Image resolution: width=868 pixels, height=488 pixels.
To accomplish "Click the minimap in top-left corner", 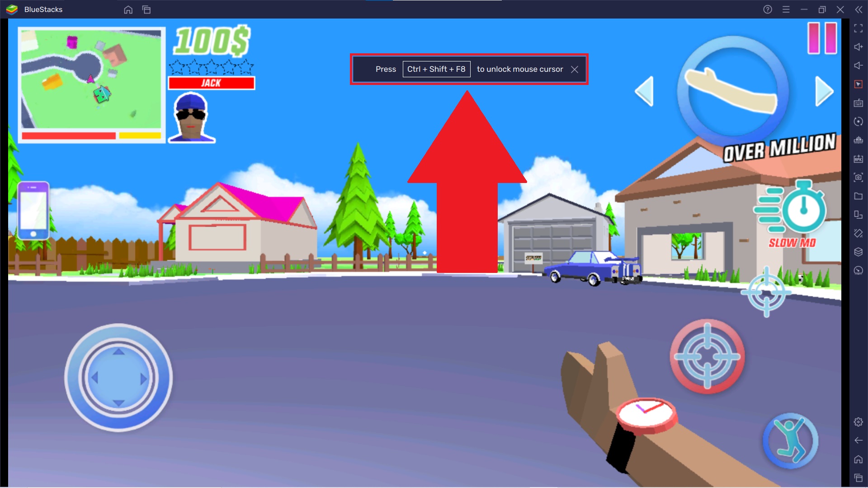I will coord(91,88).
